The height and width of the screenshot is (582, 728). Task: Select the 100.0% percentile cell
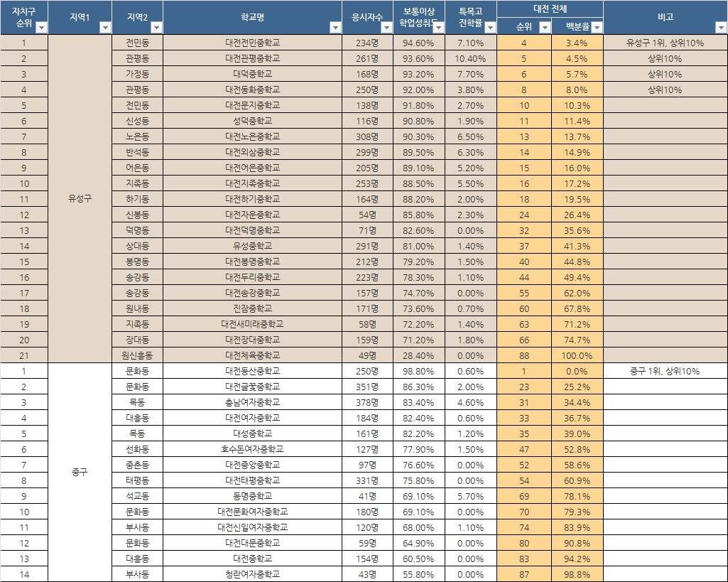pyautogui.click(x=577, y=355)
